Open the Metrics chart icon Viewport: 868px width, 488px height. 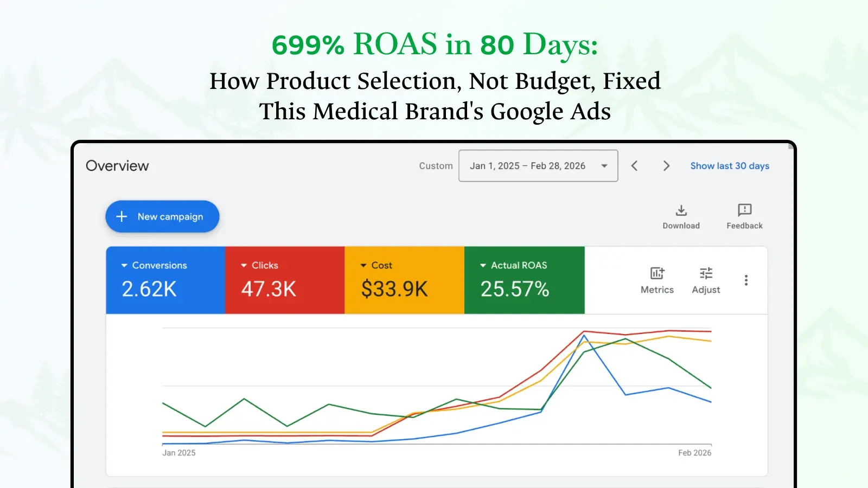click(657, 273)
